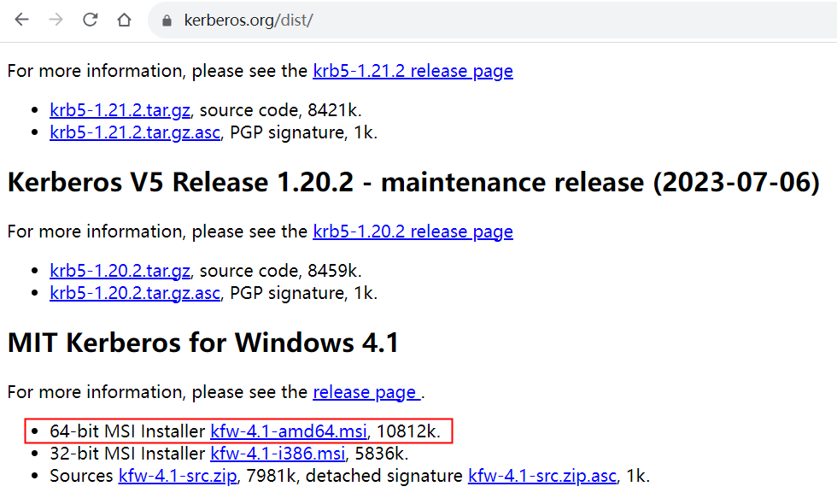This screenshot has height=504, width=837.
Task: Click the text '7981k, detached signature'
Action: pos(354,477)
